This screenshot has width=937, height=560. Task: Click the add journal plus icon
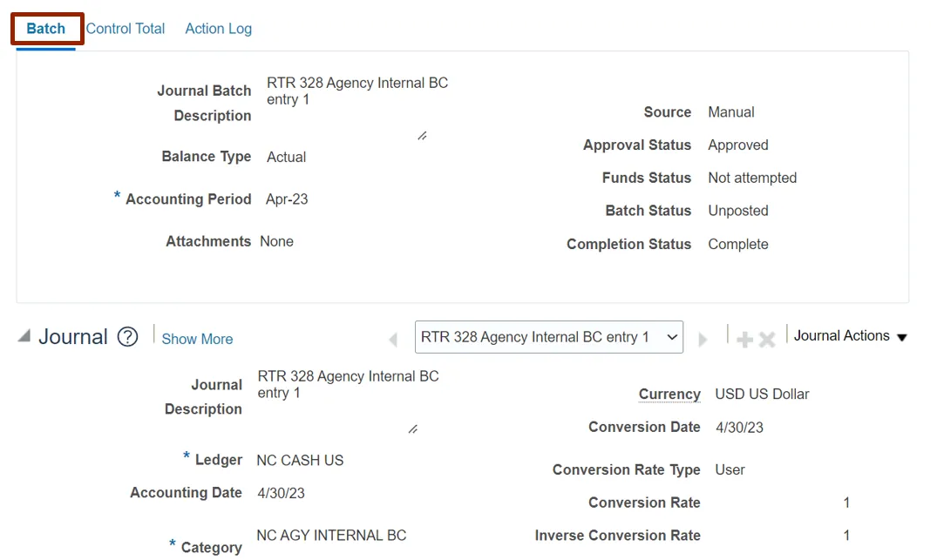(x=744, y=339)
